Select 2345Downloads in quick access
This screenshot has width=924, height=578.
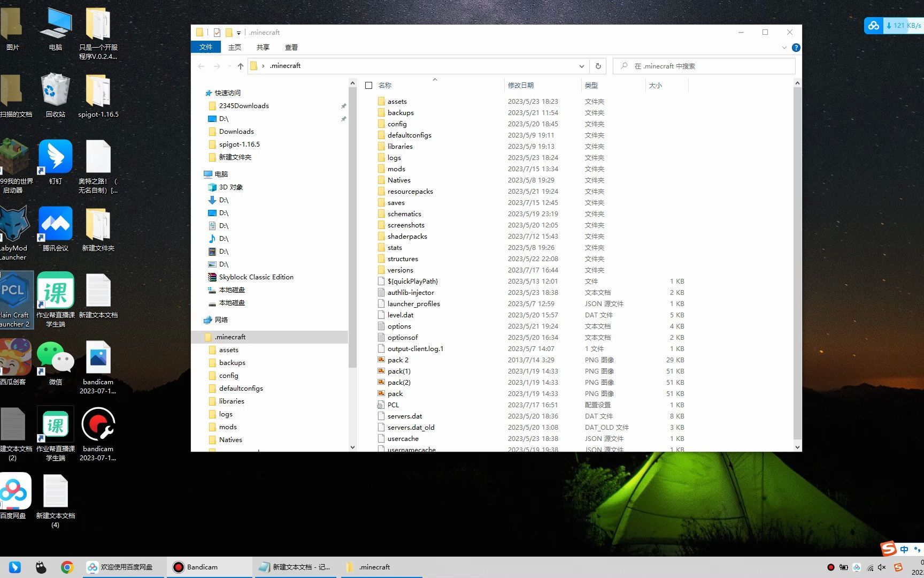pyautogui.click(x=244, y=106)
